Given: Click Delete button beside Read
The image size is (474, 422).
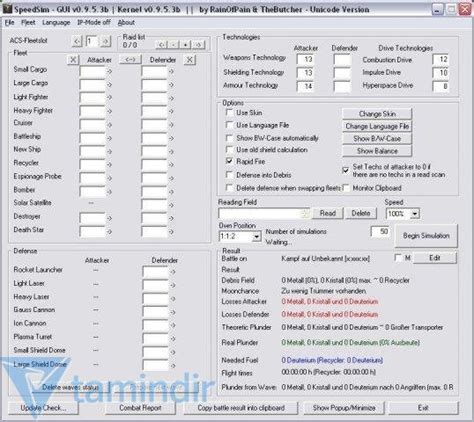Looking at the screenshot, I should click(x=361, y=213).
